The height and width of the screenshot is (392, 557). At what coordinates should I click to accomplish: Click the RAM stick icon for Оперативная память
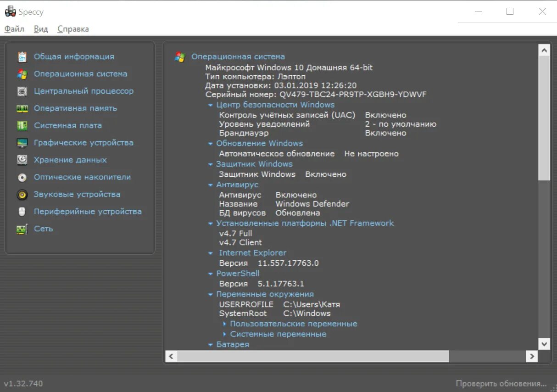click(22, 109)
